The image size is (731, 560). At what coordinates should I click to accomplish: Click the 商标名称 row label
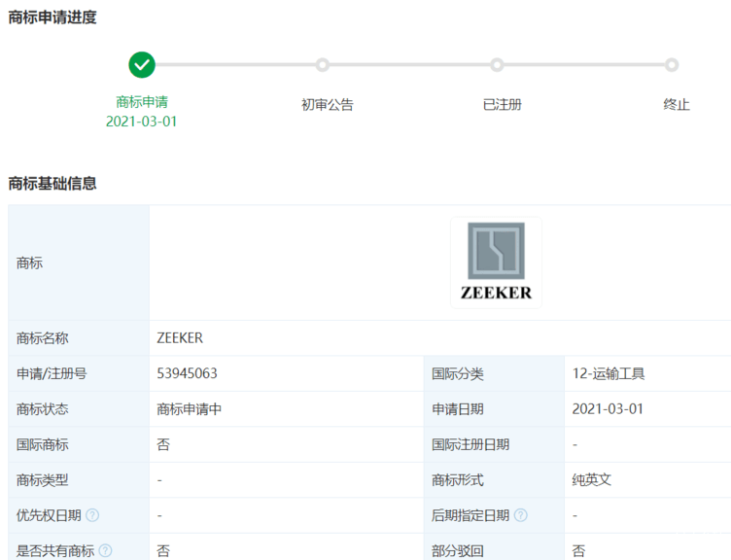[x=43, y=338]
